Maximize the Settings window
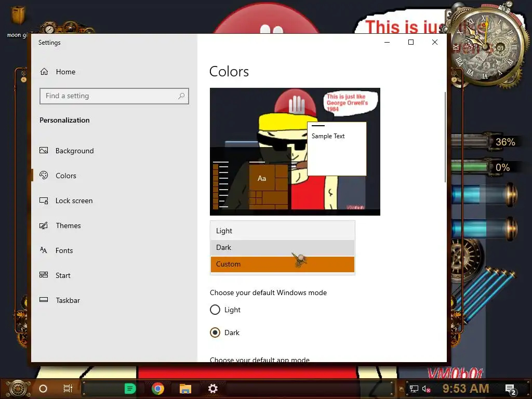532x399 pixels. click(x=411, y=42)
